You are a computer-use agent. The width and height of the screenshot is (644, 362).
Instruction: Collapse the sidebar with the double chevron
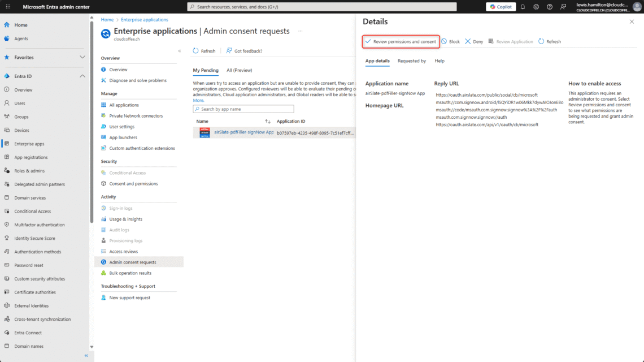pos(86,356)
